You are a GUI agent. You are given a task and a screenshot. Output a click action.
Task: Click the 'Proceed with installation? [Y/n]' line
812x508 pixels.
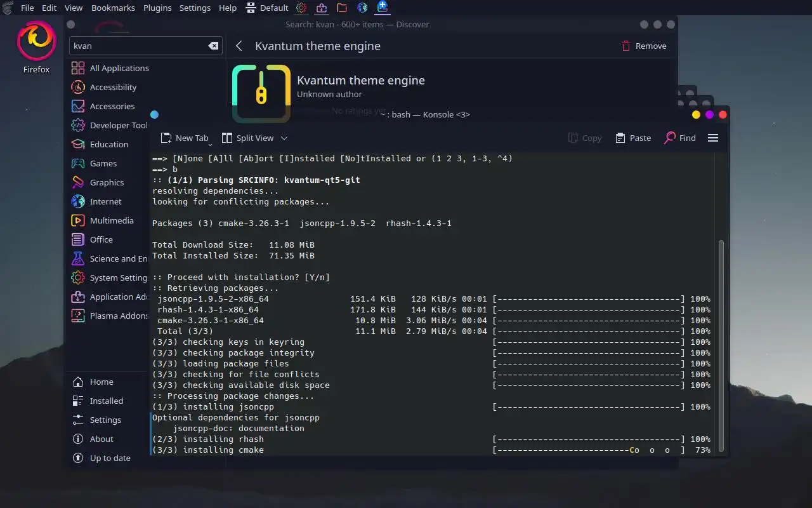tap(241, 277)
